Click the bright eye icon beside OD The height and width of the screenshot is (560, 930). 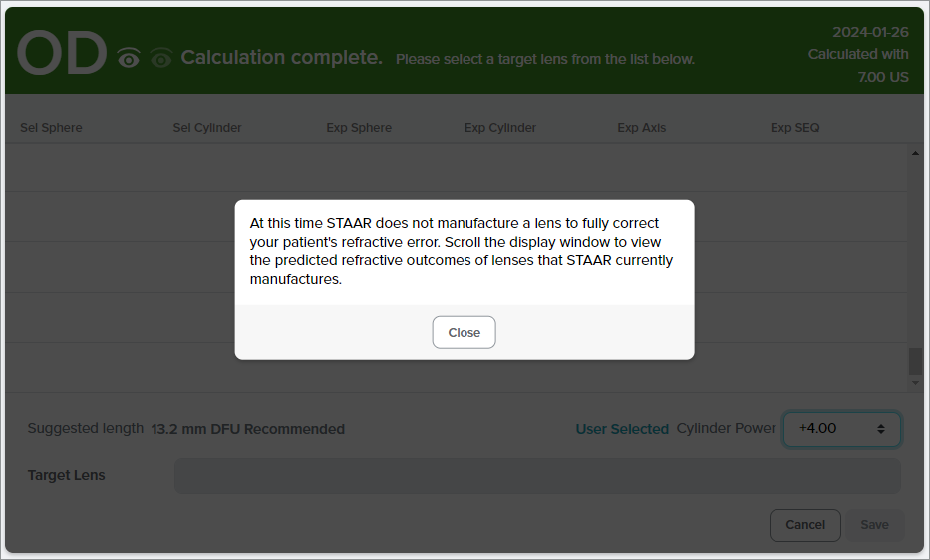point(128,59)
